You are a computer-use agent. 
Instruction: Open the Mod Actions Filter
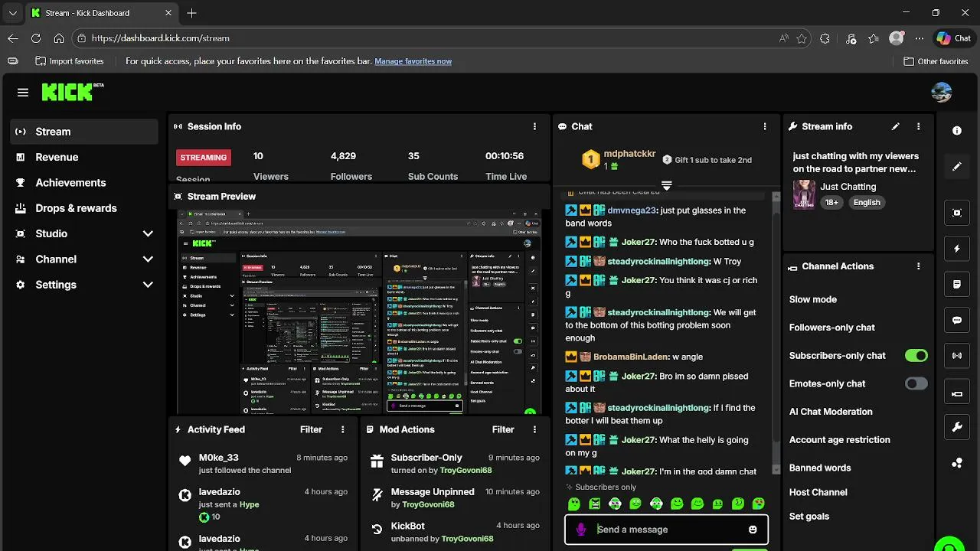503,429
